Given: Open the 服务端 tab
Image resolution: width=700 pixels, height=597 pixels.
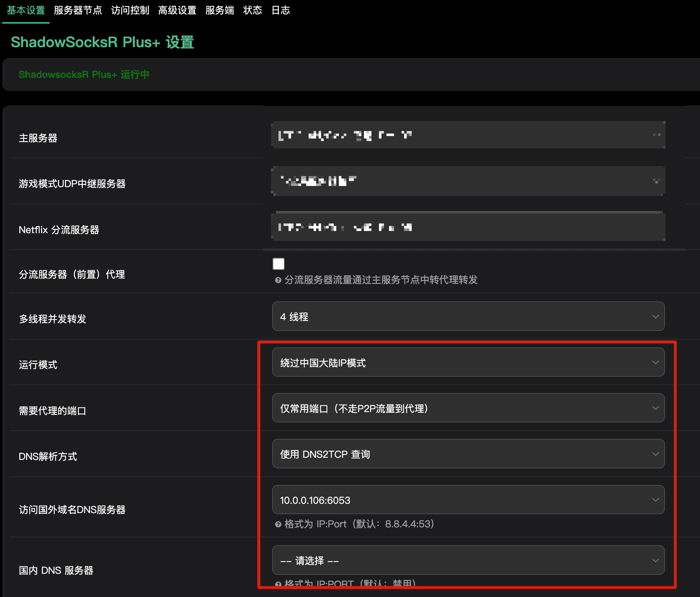Looking at the screenshot, I should point(220,10).
